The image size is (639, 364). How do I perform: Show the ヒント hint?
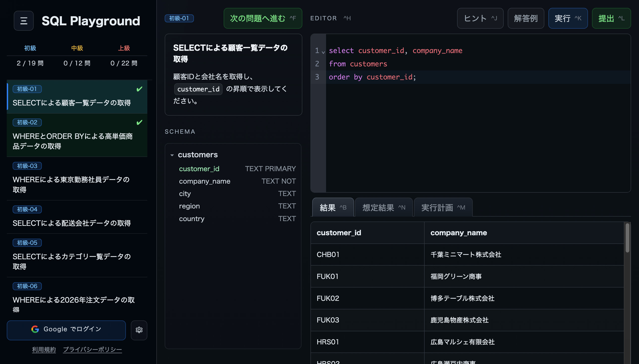click(x=480, y=18)
